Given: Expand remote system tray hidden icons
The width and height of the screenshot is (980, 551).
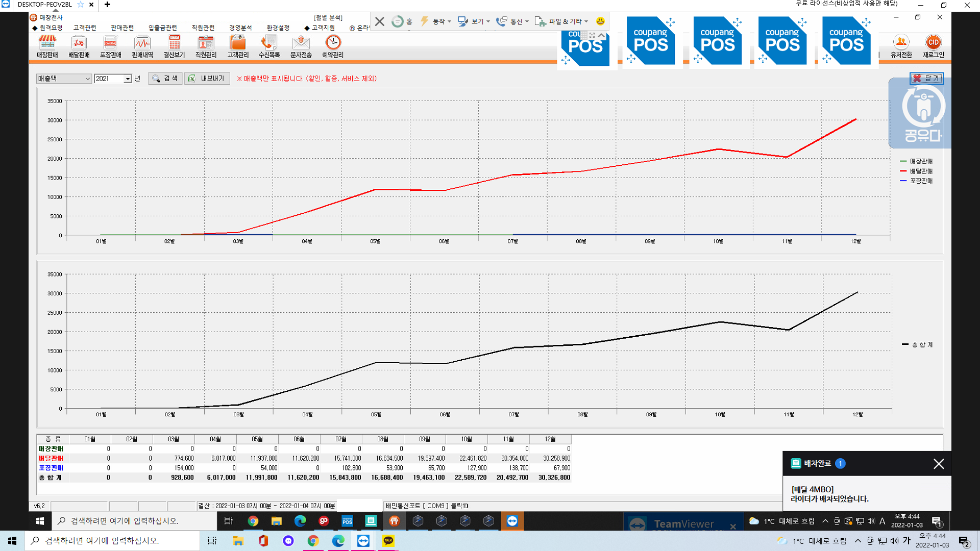Looking at the screenshot, I should (825, 521).
